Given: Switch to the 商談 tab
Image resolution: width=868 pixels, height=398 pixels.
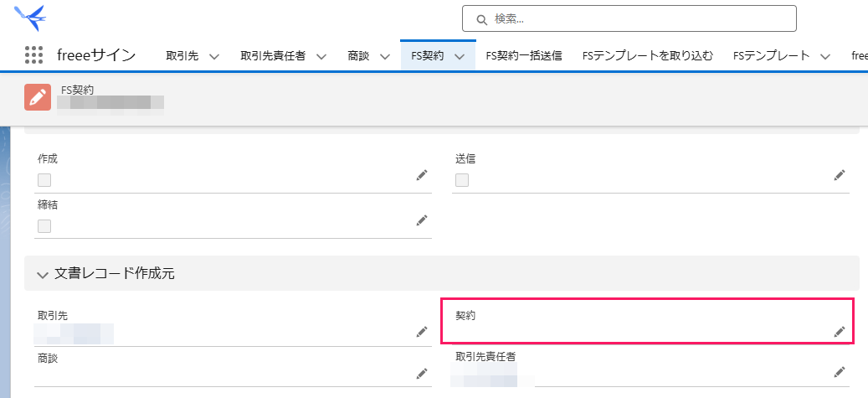Looking at the screenshot, I should click(x=359, y=55).
